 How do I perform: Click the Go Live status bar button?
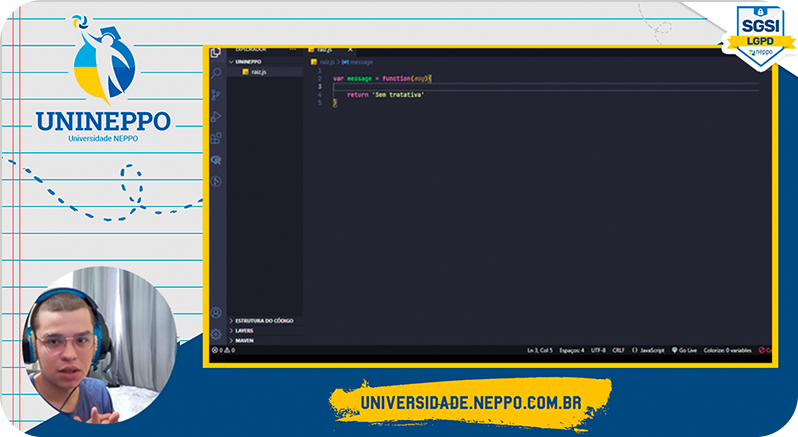(x=684, y=351)
